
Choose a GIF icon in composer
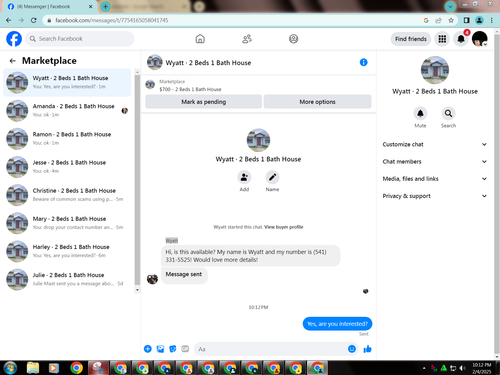click(x=185, y=349)
